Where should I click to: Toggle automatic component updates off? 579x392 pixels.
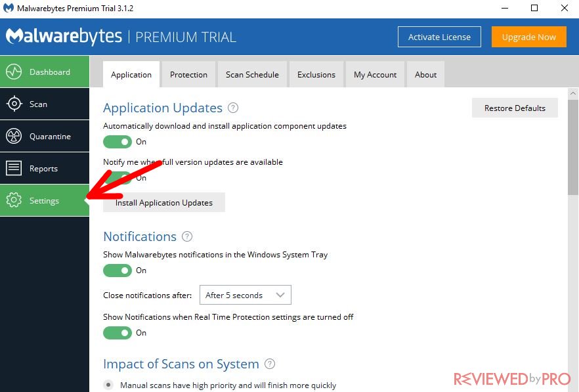tap(118, 142)
